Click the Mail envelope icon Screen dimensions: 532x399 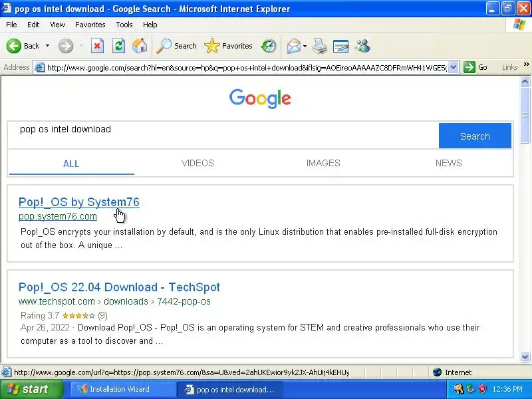point(294,46)
